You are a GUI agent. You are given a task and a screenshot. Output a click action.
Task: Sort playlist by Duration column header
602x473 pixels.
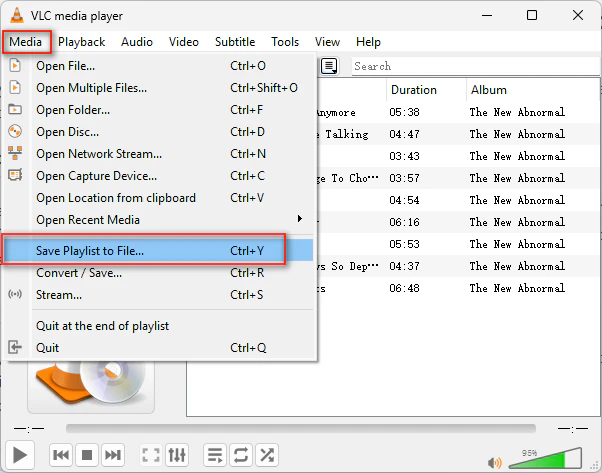(426, 90)
